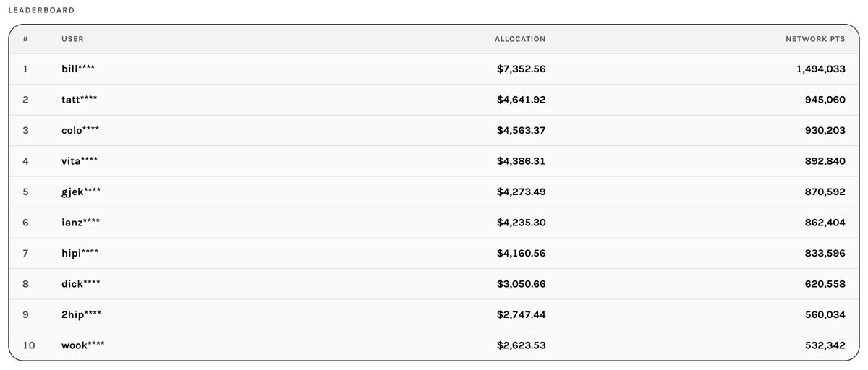Select the $4,273.49 allocation cell
Screen dimensions: 868x370
click(521, 192)
